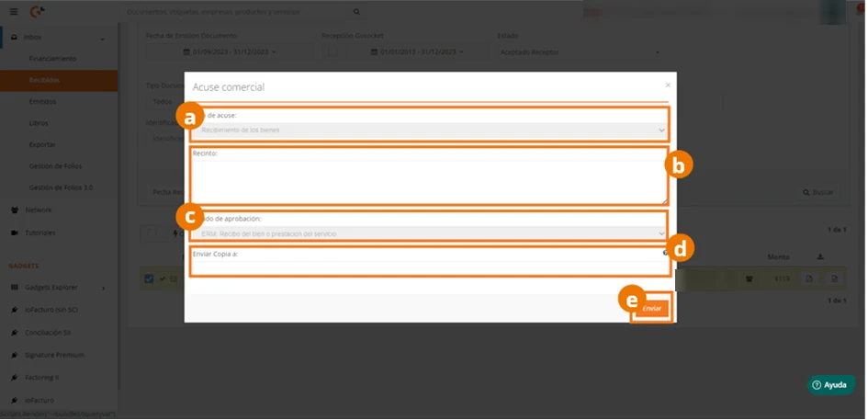This screenshot has width=868, height=420.
Task: Open Gadgets Explorer grid icon
Action: [15, 287]
